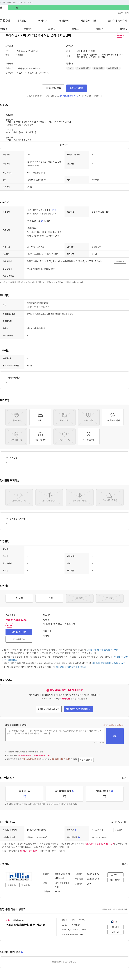Viewport: 129px width, 980px height.
Task: Expand 더보기 in 입사지원 현황 section
Action: click(124, 778)
